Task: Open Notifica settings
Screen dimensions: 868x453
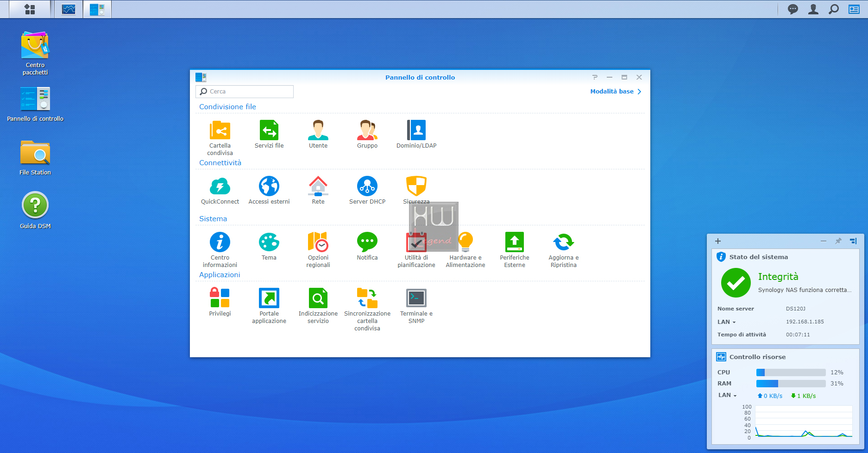Action: [x=367, y=242]
